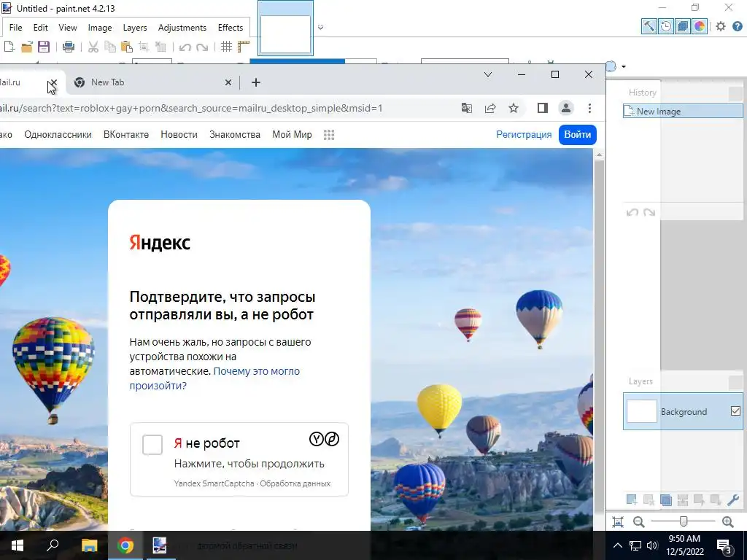
Task: Click the Crop to Selection icon
Action: coord(144,47)
